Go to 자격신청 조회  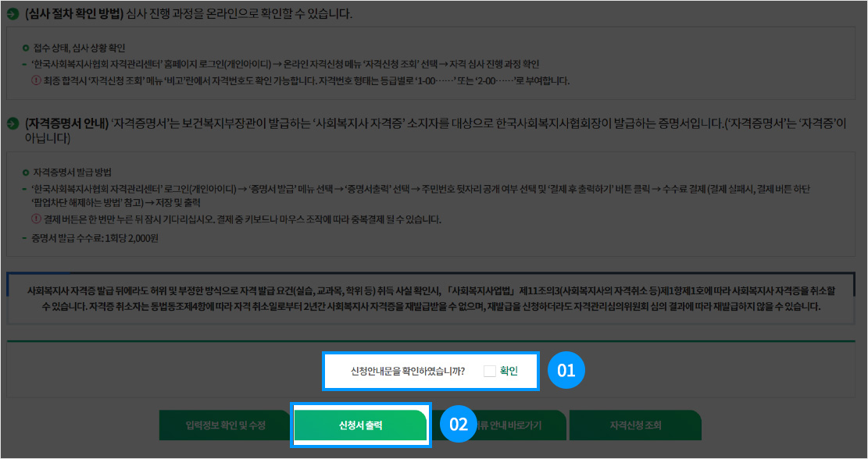635,425
